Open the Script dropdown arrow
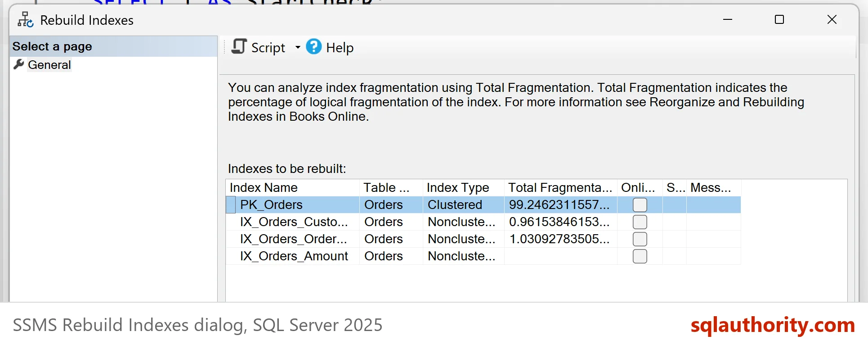 tap(298, 47)
